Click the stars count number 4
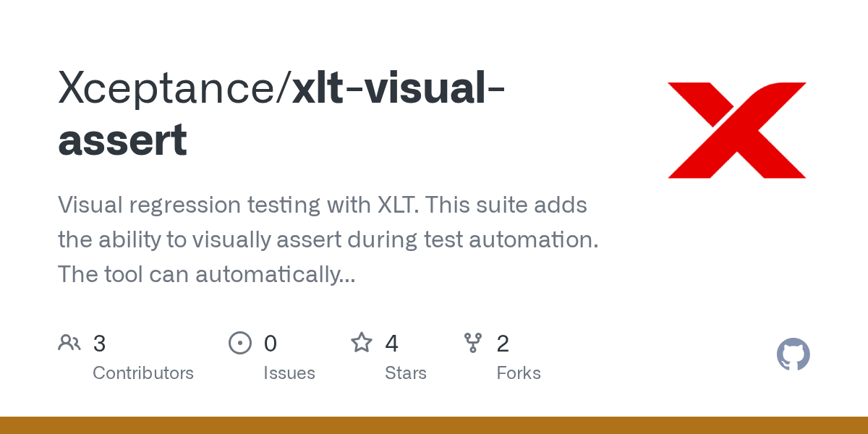The height and width of the screenshot is (434, 868). [x=392, y=344]
